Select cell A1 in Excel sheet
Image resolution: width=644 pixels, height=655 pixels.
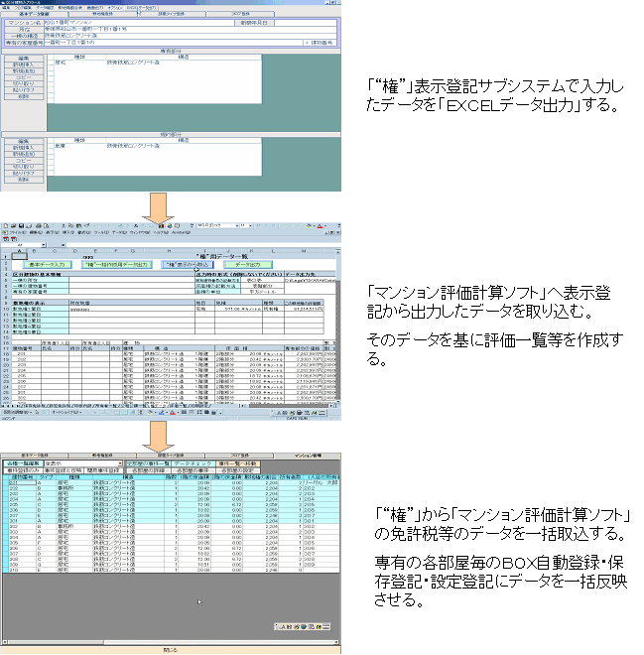tap(19, 256)
